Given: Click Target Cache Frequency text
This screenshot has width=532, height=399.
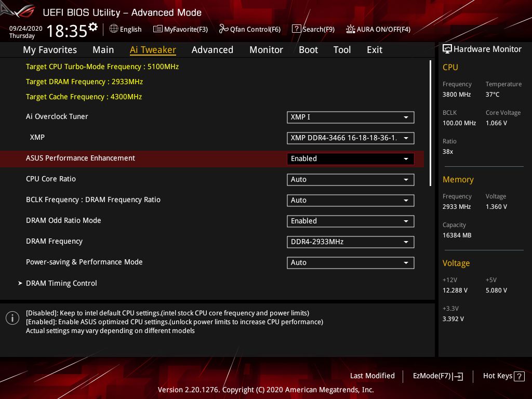Looking at the screenshot, I should pyautogui.click(x=84, y=97).
